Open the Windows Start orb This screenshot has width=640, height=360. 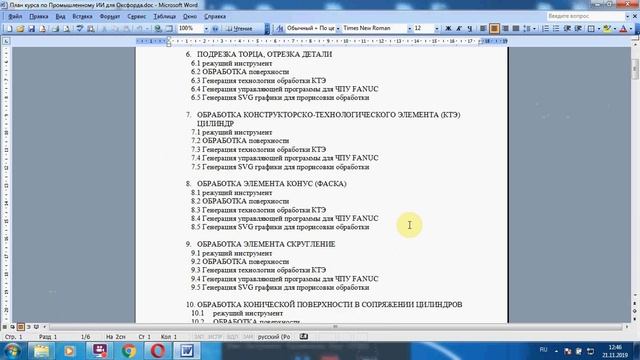(12, 351)
